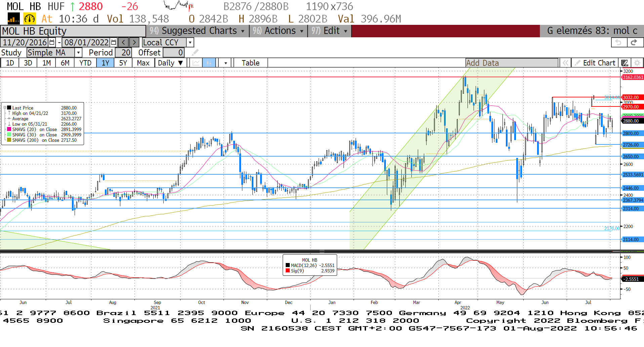Click the Add Data input field

coord(512,63)
